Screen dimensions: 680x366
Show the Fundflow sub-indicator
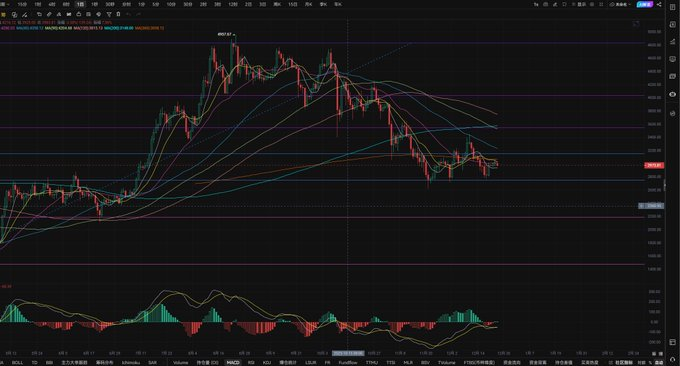[348, 363]
